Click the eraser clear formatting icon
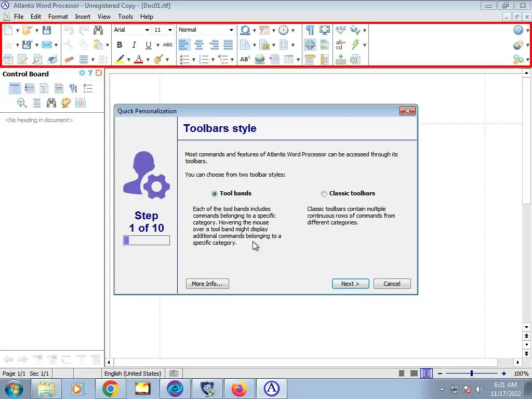This screenshot has width=532, height=399. coord(69,59)
